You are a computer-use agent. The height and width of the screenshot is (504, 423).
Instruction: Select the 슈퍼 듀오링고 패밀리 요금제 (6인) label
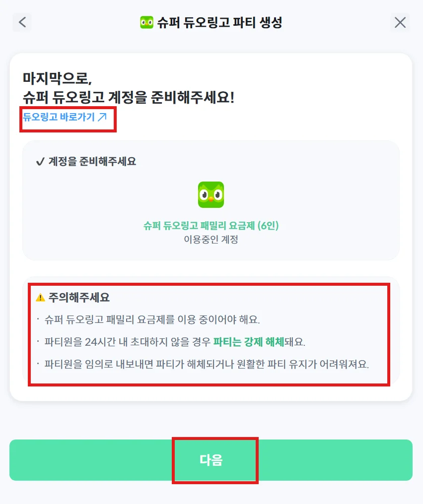(211, 226)
